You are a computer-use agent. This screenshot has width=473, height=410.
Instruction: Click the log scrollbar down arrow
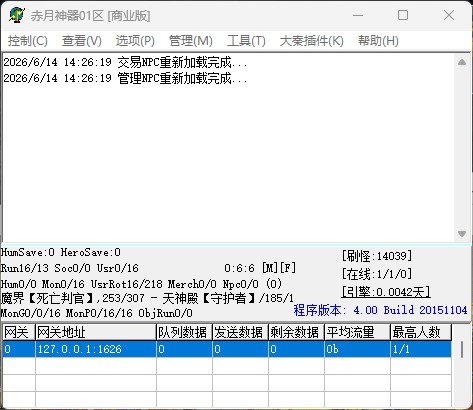(462, 234)
